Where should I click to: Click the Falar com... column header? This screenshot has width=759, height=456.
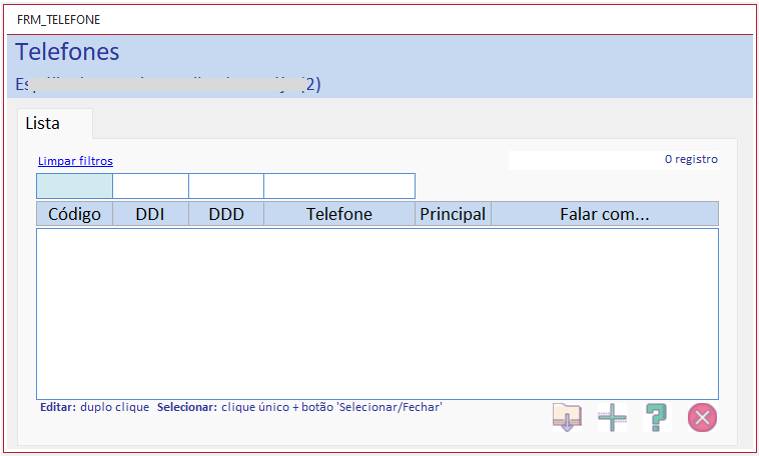[605, 214]
